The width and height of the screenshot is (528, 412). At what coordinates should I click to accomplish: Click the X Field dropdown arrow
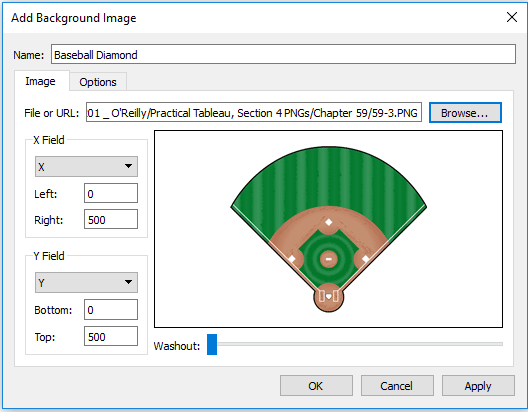click(128, 166)
